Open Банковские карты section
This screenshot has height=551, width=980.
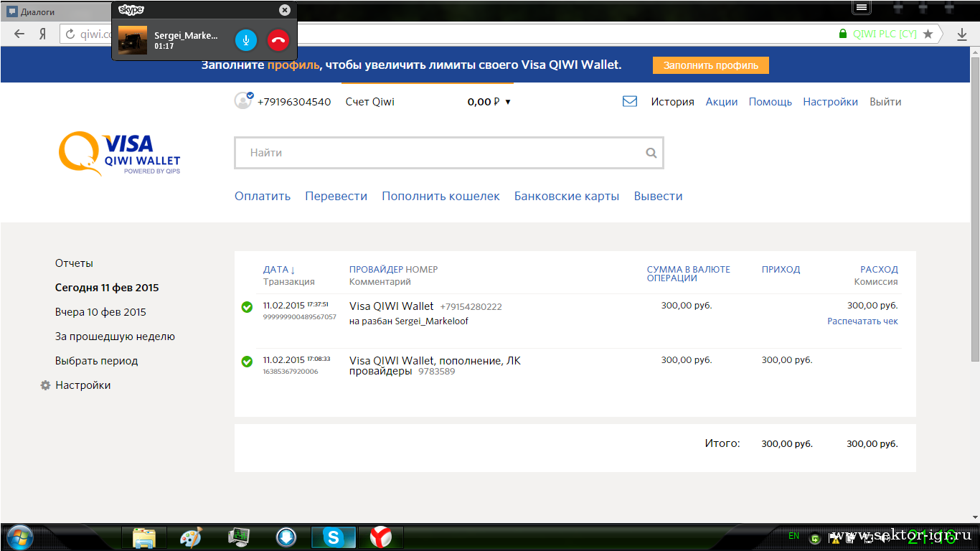pos(567,196)
